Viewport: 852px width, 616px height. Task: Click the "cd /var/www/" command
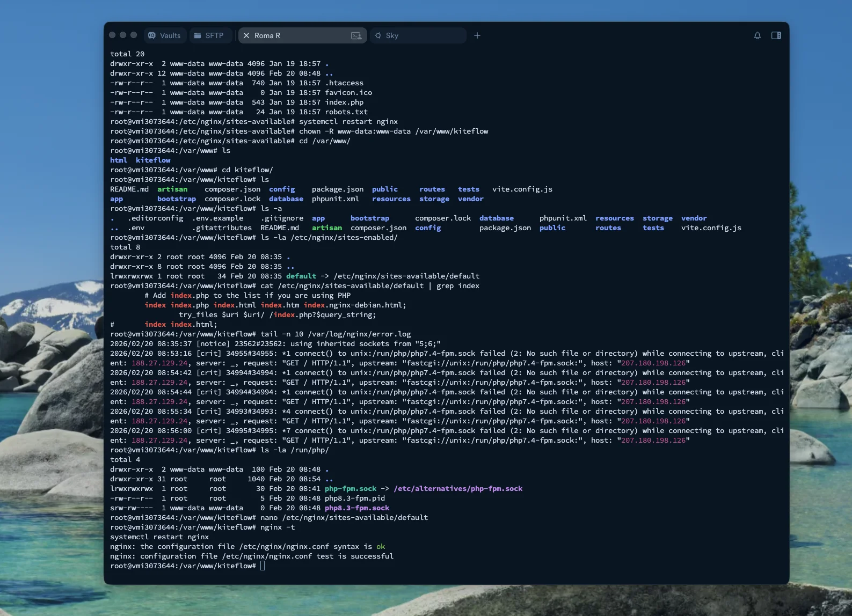(x=325, y=141)
